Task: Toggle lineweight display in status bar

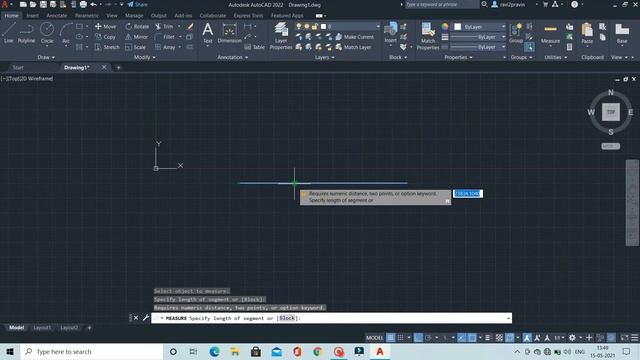Action: pos(488,338)
